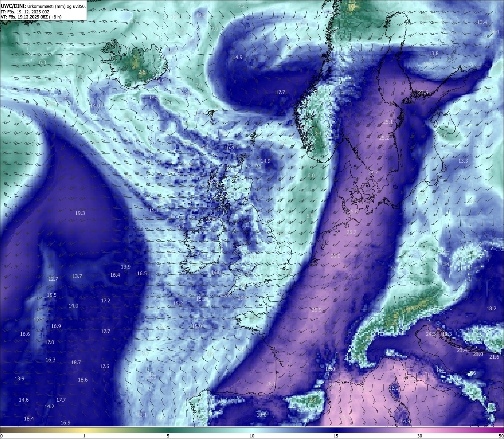The image size is (504, 439).
Task: Click the 16.5 value label
Action: pyautogui.click(x=142, y=273)
